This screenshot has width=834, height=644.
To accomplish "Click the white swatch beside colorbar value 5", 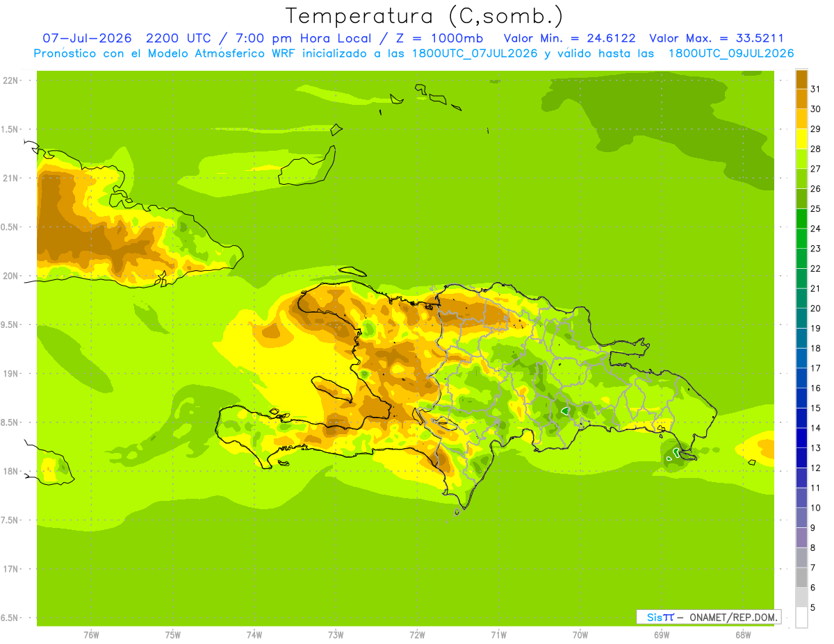I will pos(801,617).
